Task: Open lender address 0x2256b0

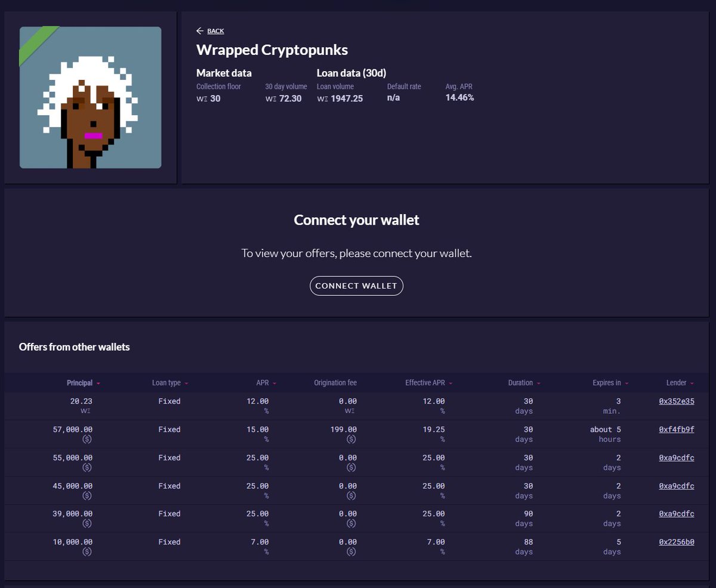Action: click(x=677, y=542)
